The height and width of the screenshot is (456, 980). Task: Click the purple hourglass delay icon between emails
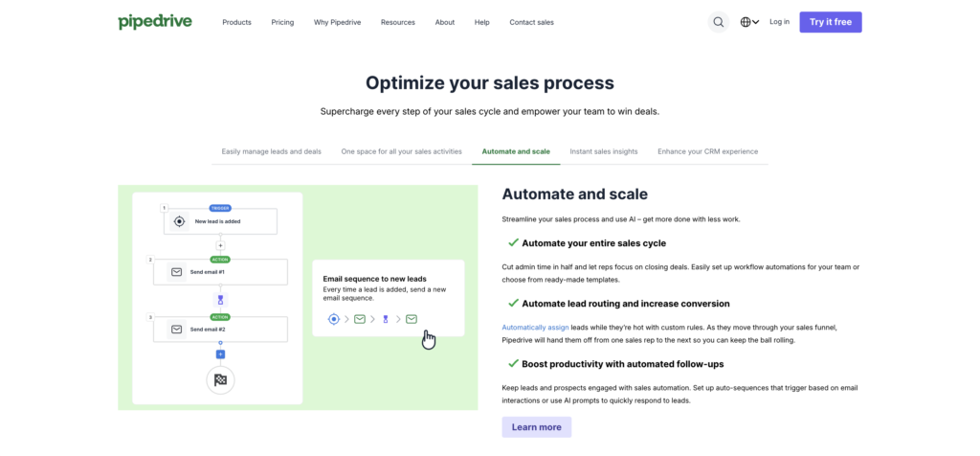coord(220,300)
